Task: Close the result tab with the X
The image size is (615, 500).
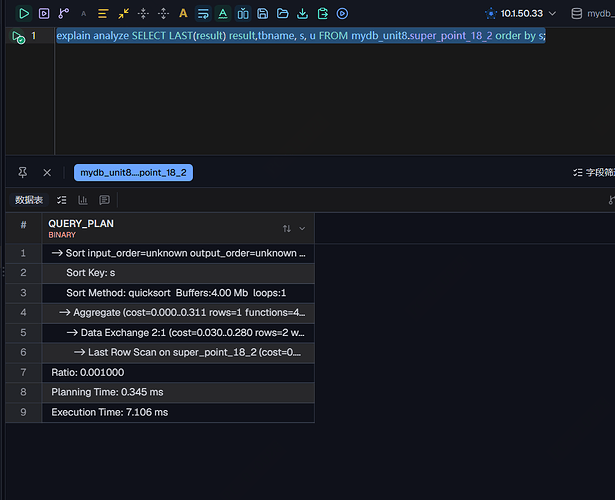Action: [x=47, y=173]
